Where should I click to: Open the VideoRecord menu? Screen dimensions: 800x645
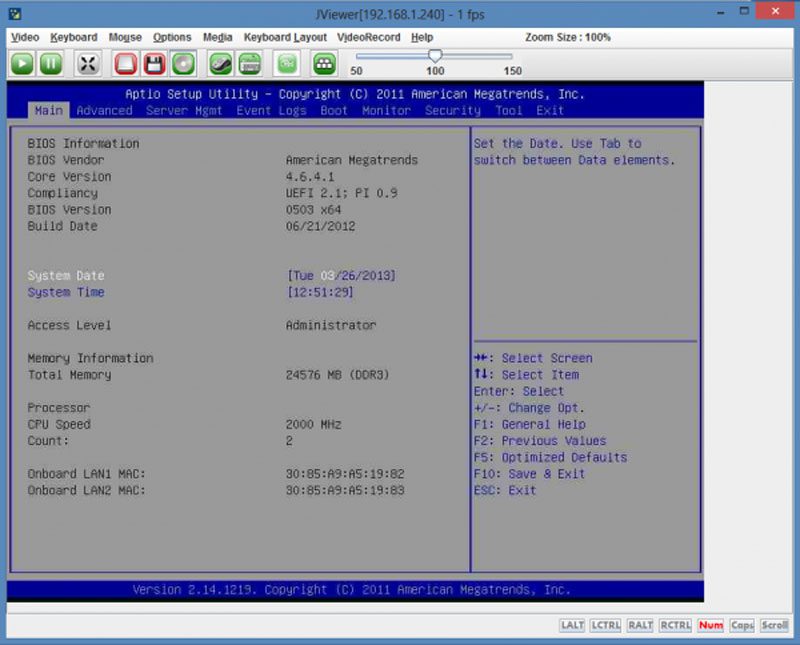click(x=368, y=37)
